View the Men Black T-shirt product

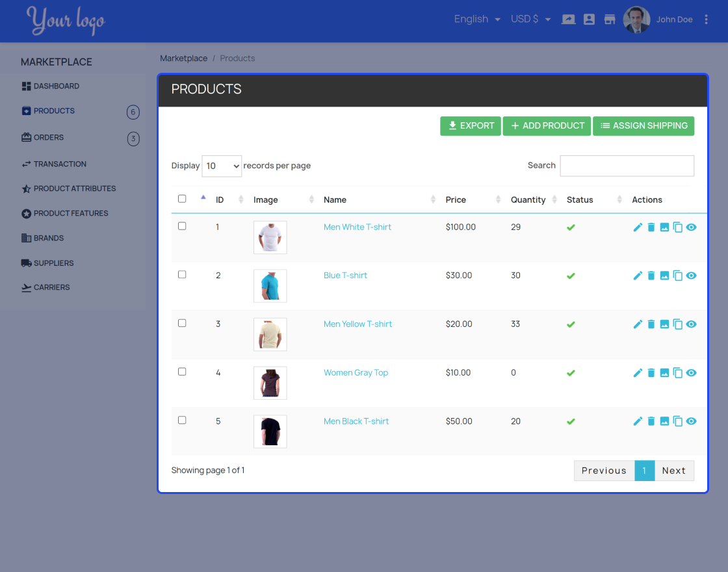click(x=692, y=421)
